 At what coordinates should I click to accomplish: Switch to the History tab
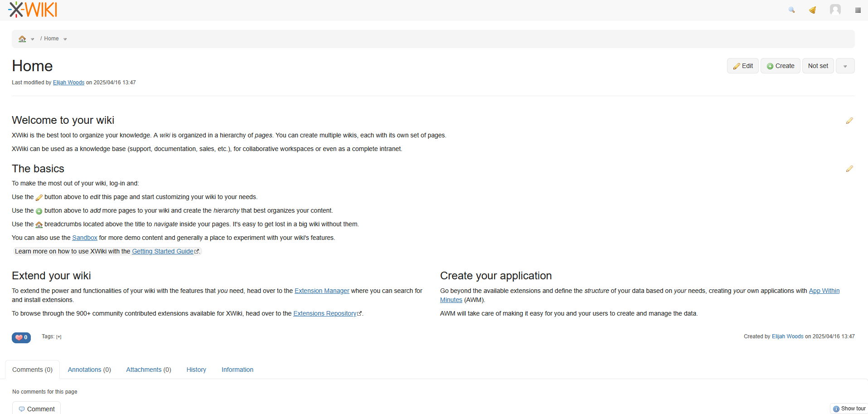(x=196, y=370)
